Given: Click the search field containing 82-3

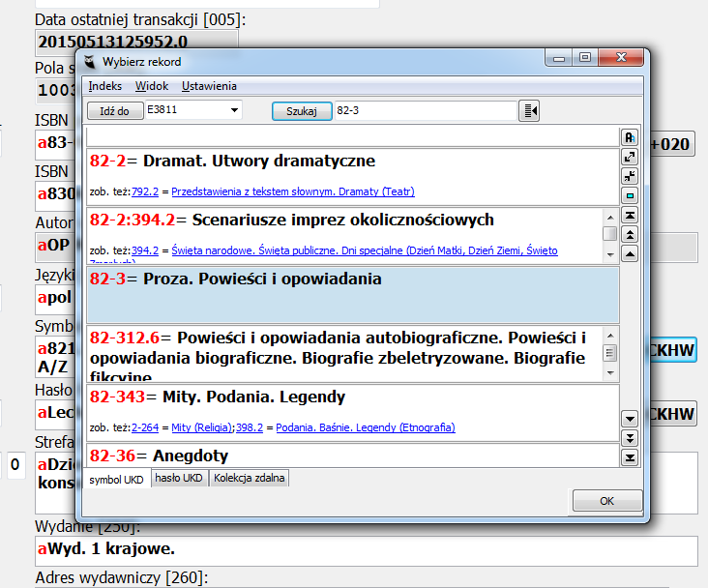Looking at the screenshot, I should pyautogui.click(x=423, y=111).
